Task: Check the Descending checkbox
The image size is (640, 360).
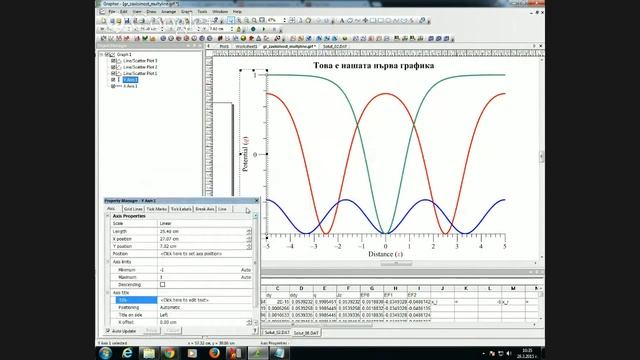Action: click(x=162, y=284)
